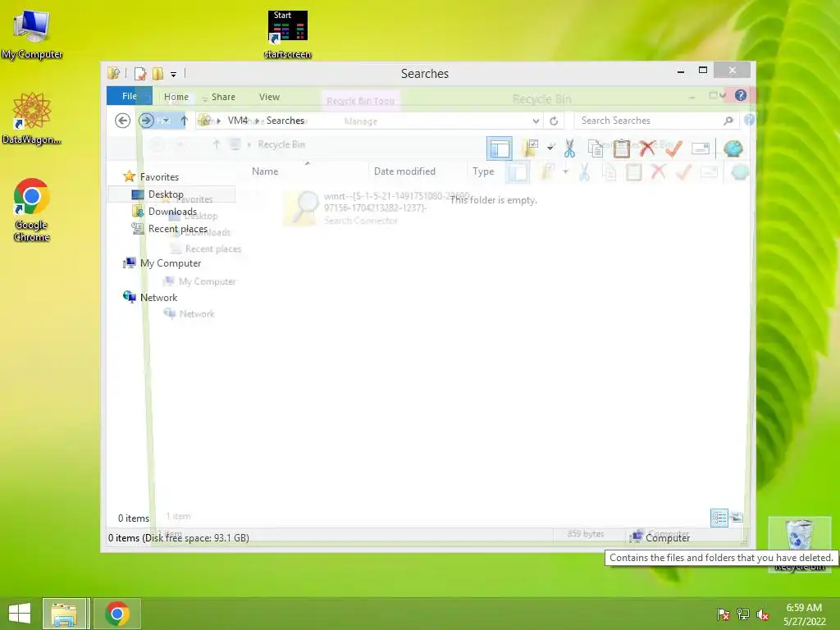
Task: Switch to Large icons view in the status bar
Action: point(737,518)
